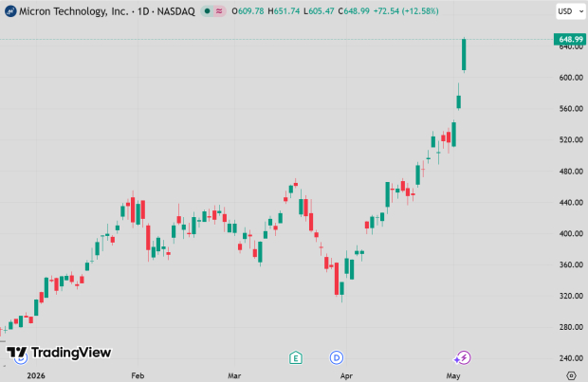Screen dimensions: 588x382
Task: Click the 400.00 price axis label
Action: (x=571, y=233)
